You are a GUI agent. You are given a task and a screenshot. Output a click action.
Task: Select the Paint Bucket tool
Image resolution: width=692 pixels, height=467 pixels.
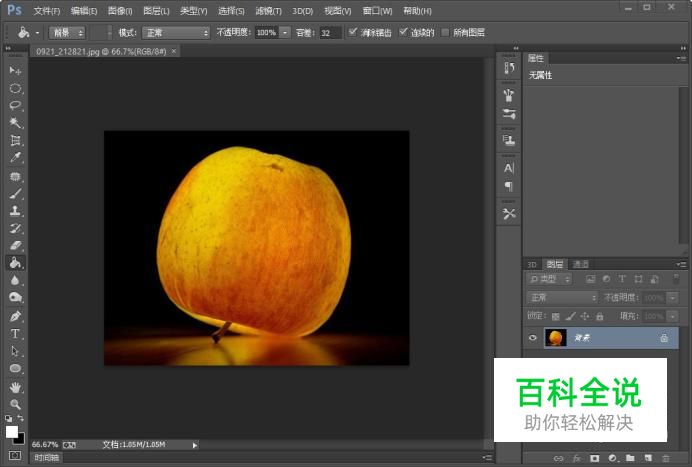[15, 263]
